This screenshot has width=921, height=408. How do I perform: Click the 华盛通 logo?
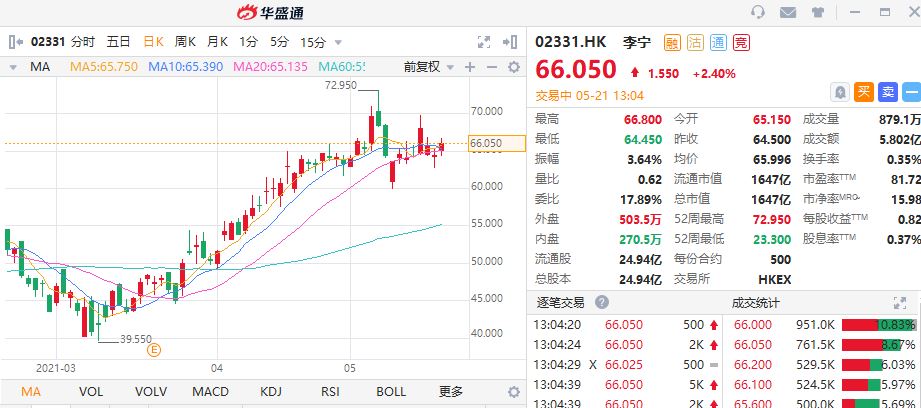tap(271, 12)
